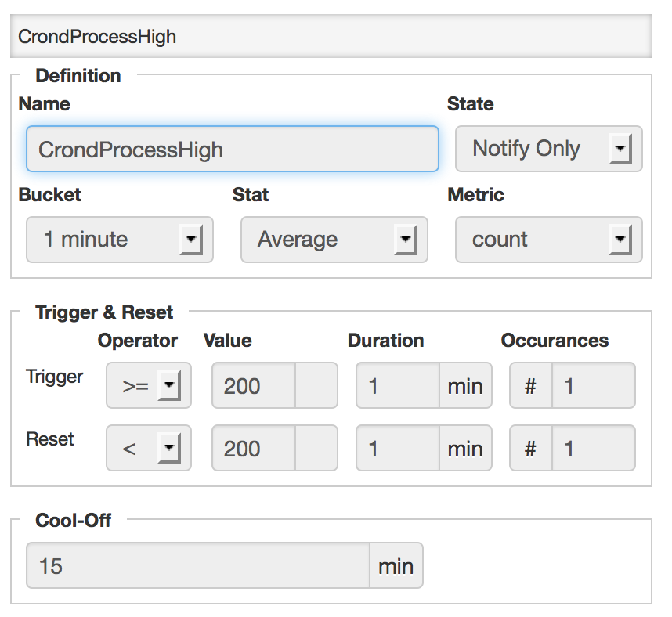The height and width of the screenshot is (617, 672).
Task: Click the Reset occurrences number field
Action: point(593,448)
